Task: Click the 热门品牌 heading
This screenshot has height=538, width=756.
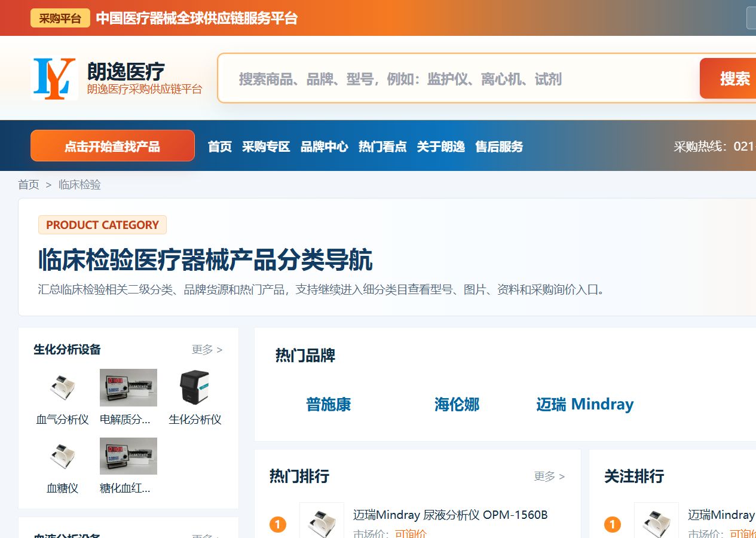Action: 305,356
